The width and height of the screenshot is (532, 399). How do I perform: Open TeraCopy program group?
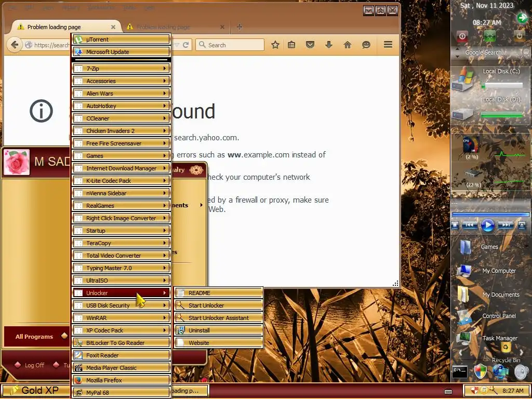coord(122,243)
